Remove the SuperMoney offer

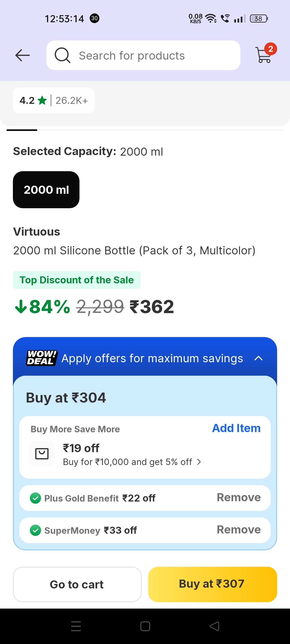pyautogui.click(x=238, y=530)
